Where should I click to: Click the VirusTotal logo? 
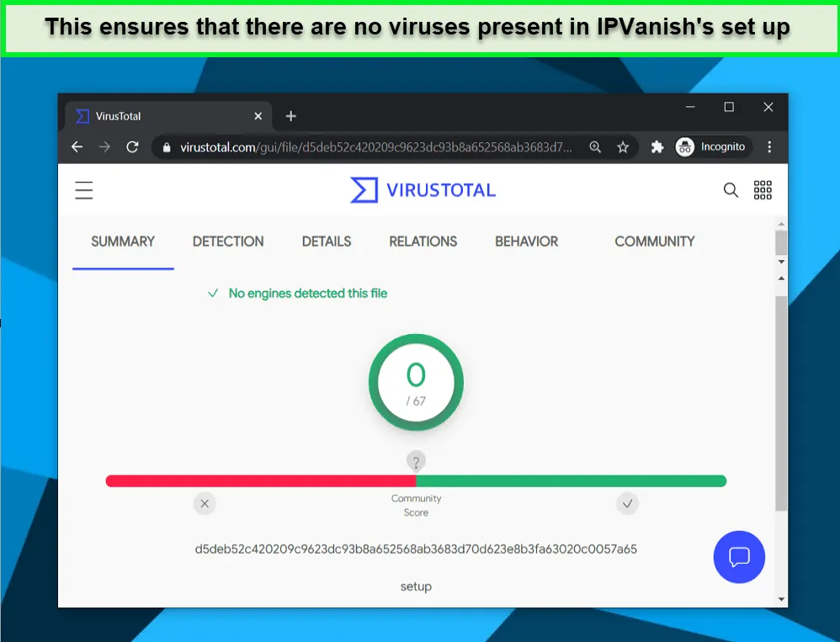click(423, 190)
